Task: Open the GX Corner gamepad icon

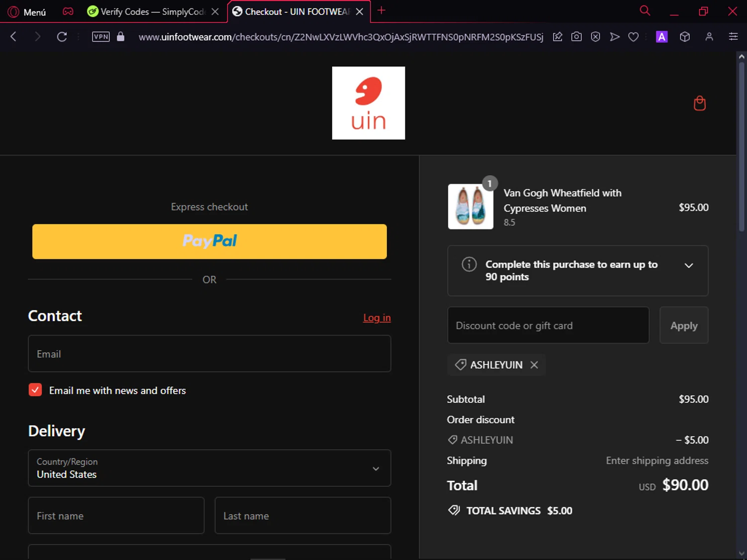Action: pos(68,11)
